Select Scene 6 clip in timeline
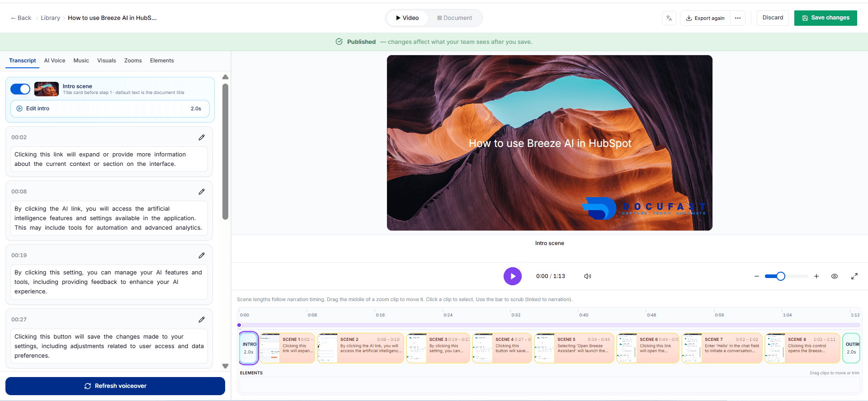This screenshot has height=401, width=868. [648, 348]
